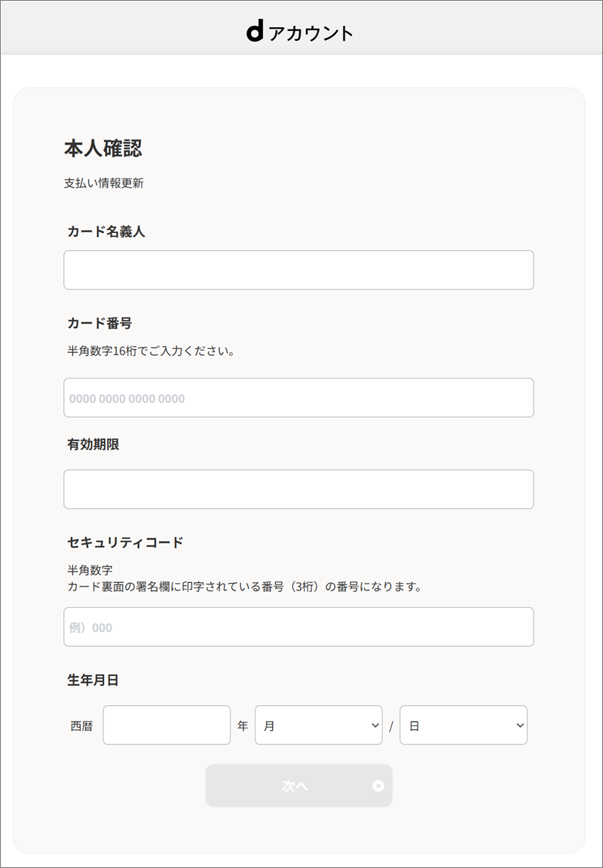
Task: Open the 月 month dropdown
Action: (319, 725)
